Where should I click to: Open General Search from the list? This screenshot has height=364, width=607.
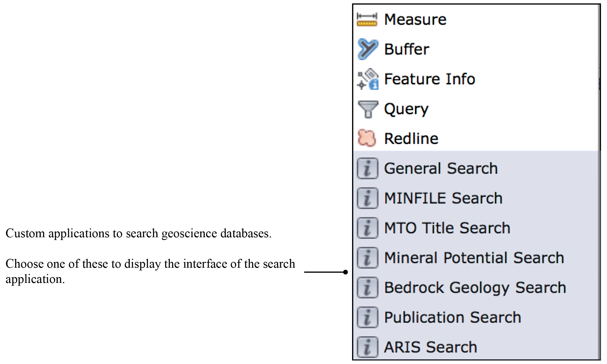coord(441,168)
